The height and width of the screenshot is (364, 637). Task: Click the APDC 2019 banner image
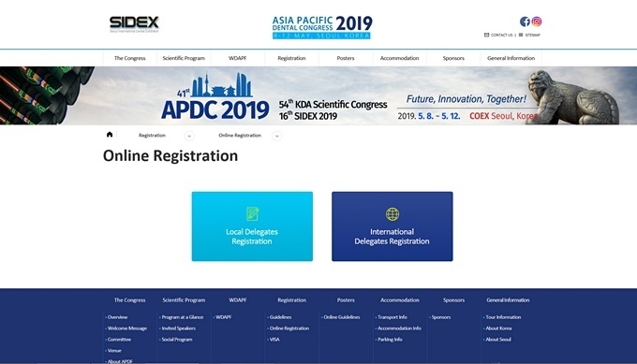(x=318, y=95)
